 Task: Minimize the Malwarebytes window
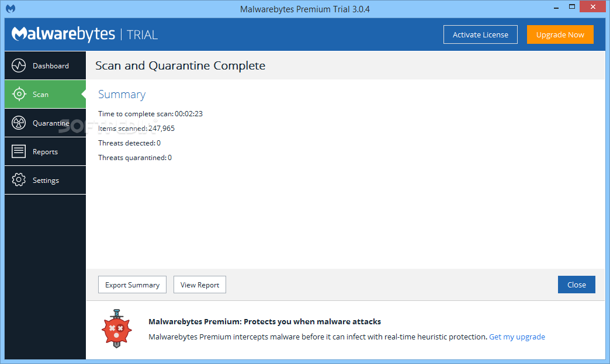tap(556, 7)
